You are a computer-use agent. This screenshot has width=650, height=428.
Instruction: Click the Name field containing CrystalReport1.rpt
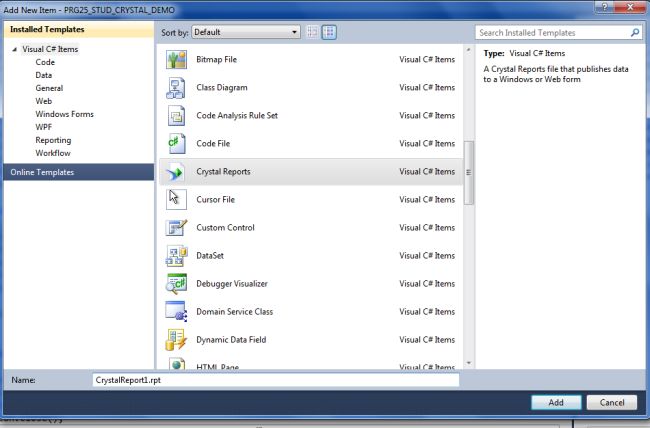click(x=276, y=380)
